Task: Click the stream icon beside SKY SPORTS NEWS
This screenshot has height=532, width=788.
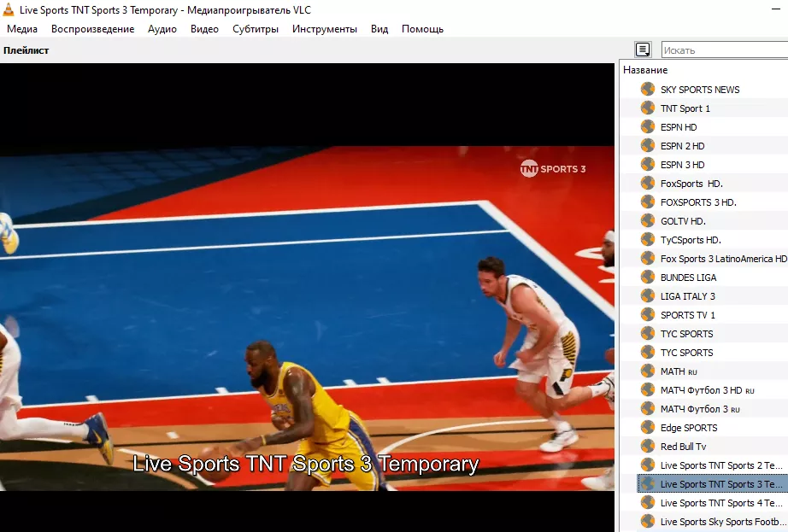Action: (648, 90)
